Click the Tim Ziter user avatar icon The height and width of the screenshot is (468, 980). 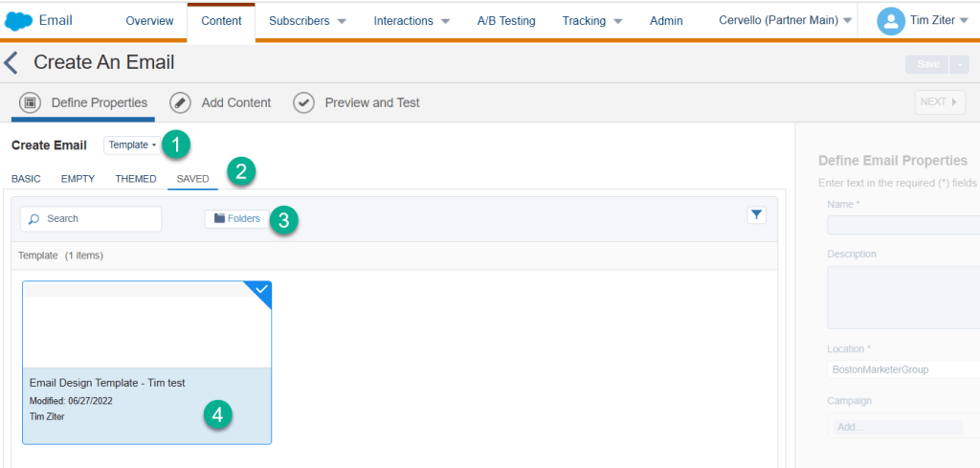(890, 20)
